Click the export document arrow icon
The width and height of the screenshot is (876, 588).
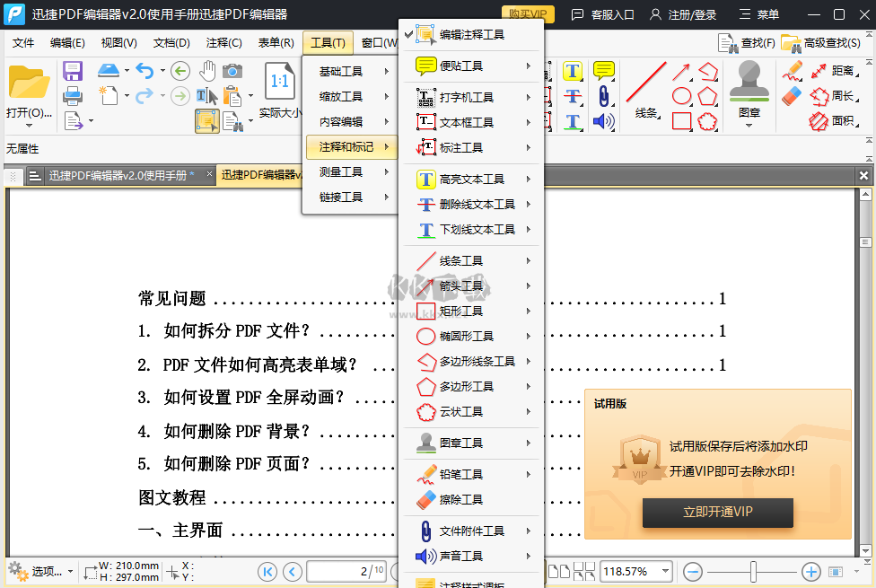[74, 120]
